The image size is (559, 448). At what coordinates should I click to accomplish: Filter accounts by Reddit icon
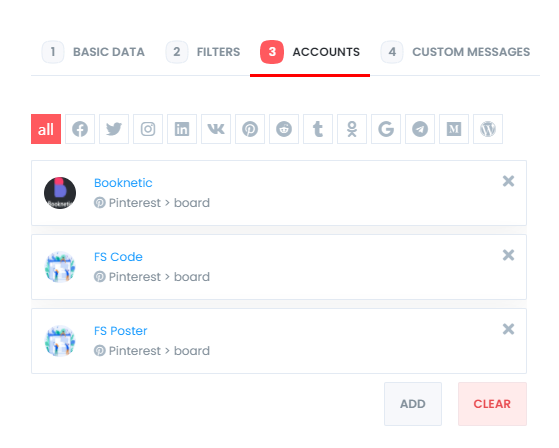284,129
